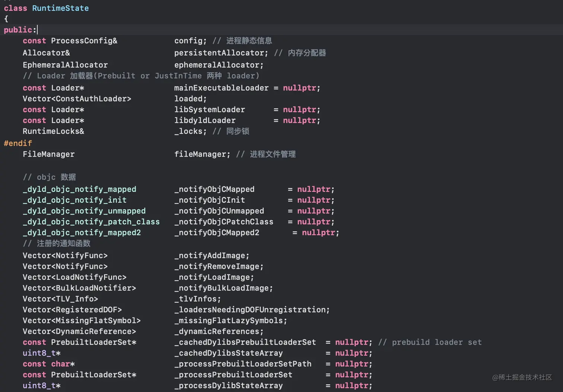
Task: Select the Vector<ConstAuthLoader> type
Action: click(x=77, y=99)
